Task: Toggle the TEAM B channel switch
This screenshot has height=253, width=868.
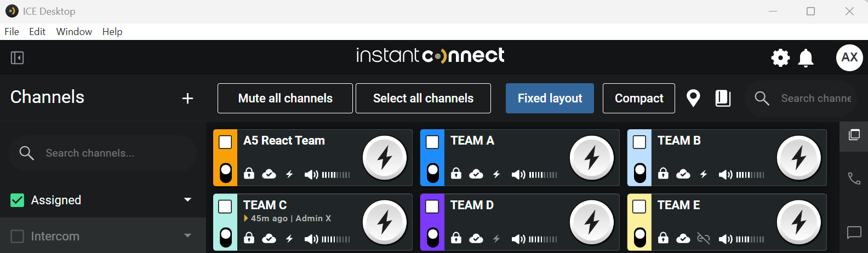Action: pos(639,173)
